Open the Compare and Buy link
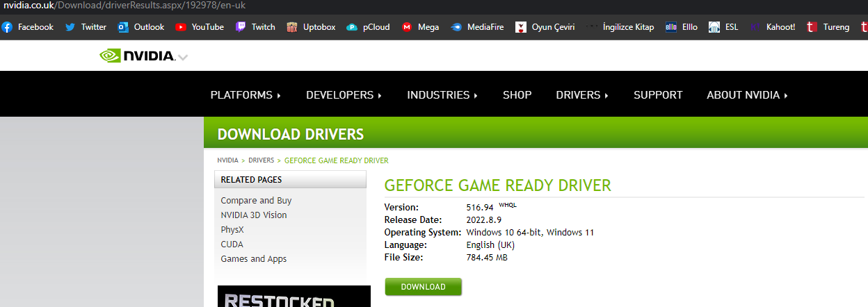Viewport: 868px width, 307px height. [x=256, y=200]
